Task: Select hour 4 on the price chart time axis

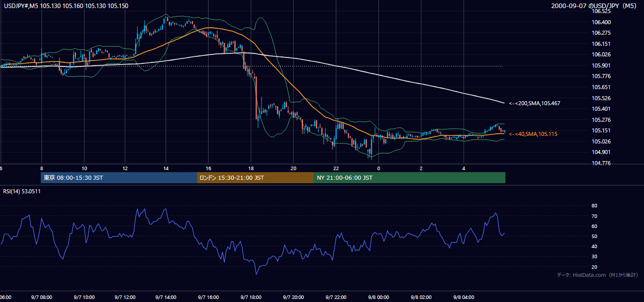Action: (464, 169)
